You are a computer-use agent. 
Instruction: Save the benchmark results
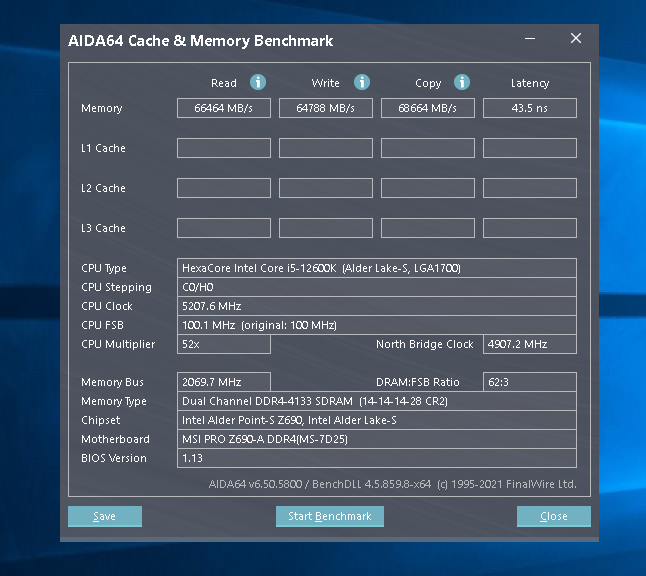[x=105, y=516]
